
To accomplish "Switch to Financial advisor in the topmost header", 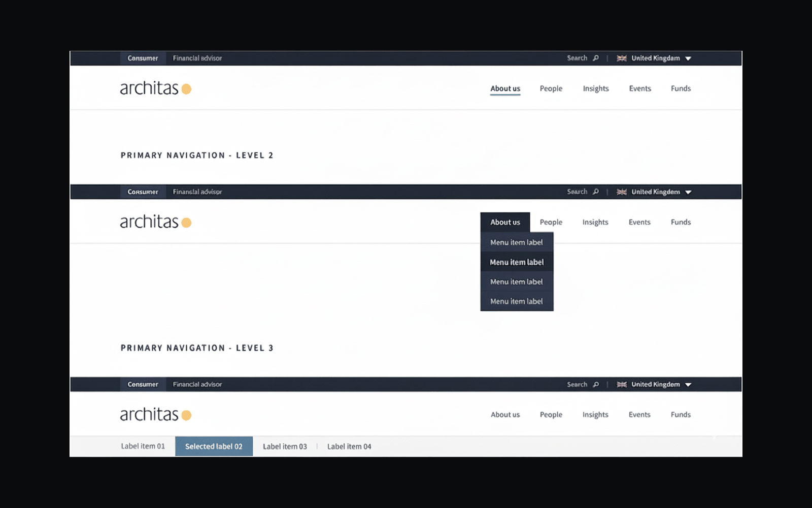I will (197, 58).
